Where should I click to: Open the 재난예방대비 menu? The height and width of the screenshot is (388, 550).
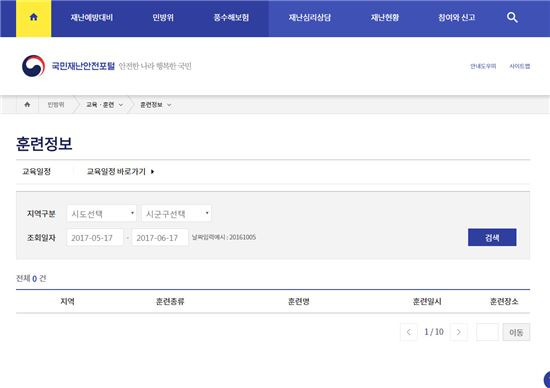coord(92,18)
